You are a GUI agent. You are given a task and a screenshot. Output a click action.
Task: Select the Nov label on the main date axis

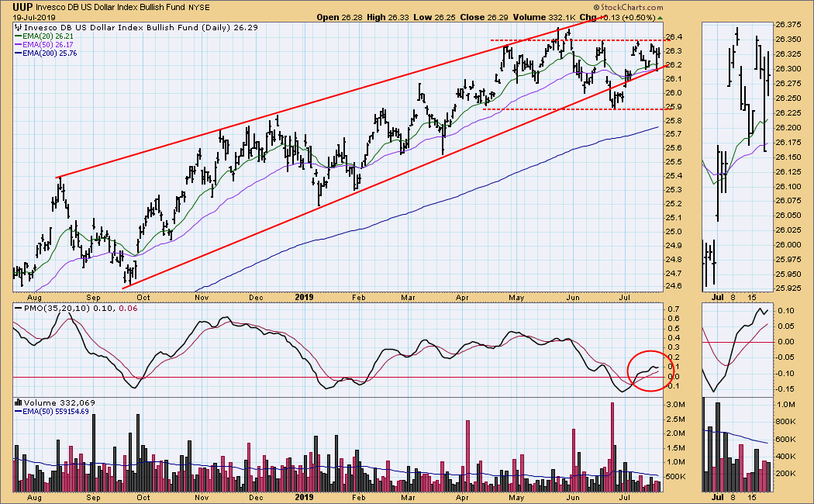coord(202,296)
